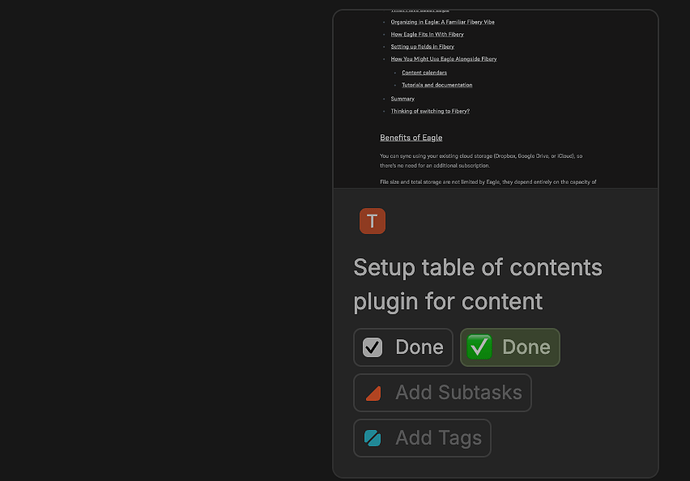Viewport: 690px width, 481px height.
Task: Open 'How You Might Use Eagle Alongside Fibery'
Action: pos(443,59)
